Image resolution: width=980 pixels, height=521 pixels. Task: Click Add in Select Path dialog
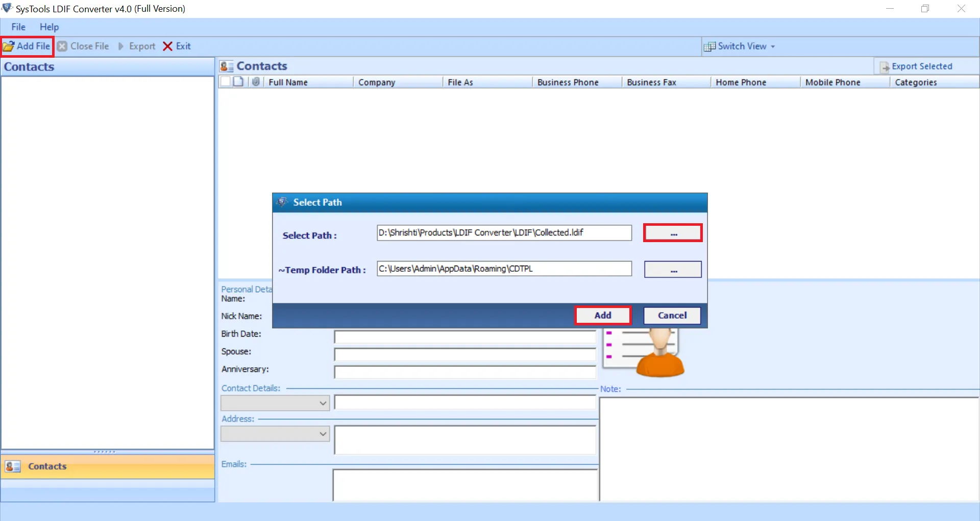pyautogui.click(x=603, y=315)
